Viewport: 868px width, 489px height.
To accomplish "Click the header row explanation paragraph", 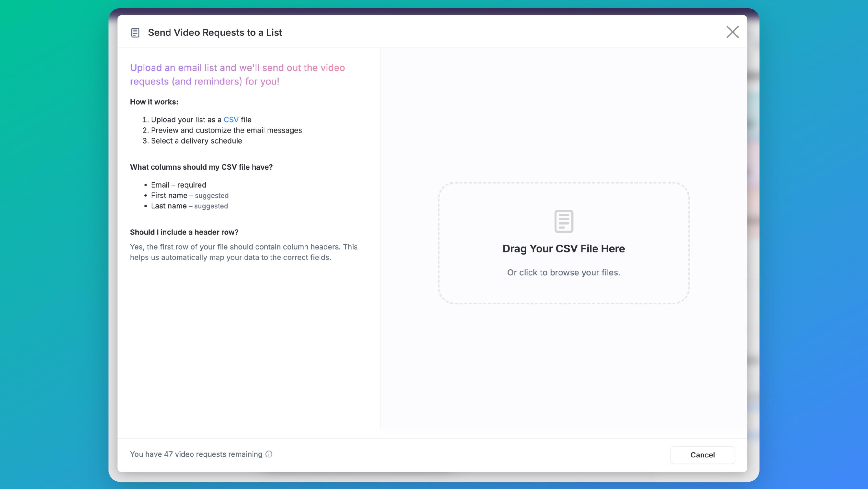I will 243,252.
